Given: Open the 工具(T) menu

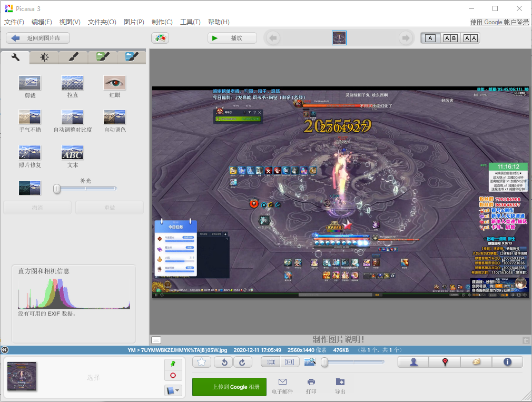Looking at the screenshot, I should [x=190, y=22].
